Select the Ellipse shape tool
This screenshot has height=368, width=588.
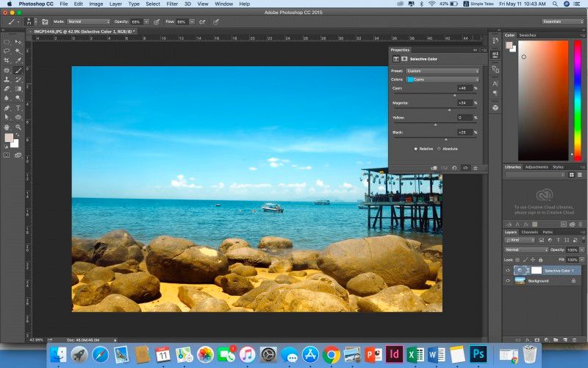(18, 117)
